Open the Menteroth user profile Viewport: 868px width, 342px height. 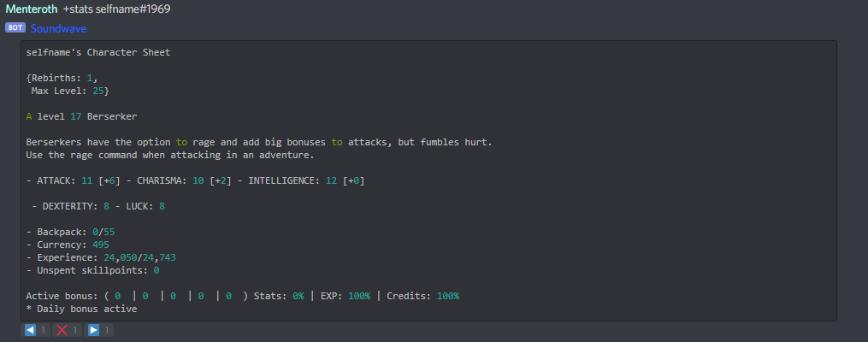click(x=32, y=9)
